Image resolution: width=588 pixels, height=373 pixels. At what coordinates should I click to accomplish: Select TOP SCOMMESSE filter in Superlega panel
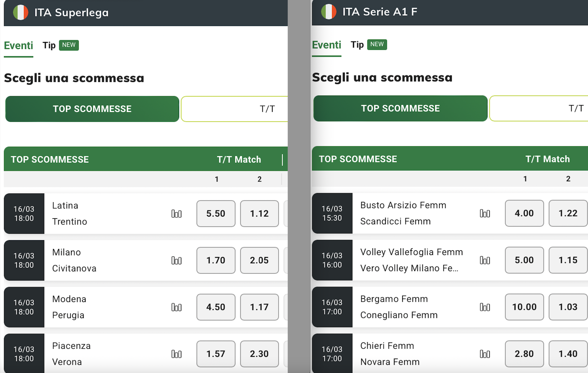92,109
